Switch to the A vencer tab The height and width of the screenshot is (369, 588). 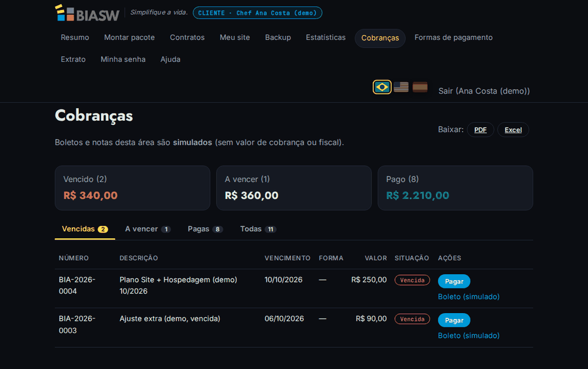coord(148,229)
